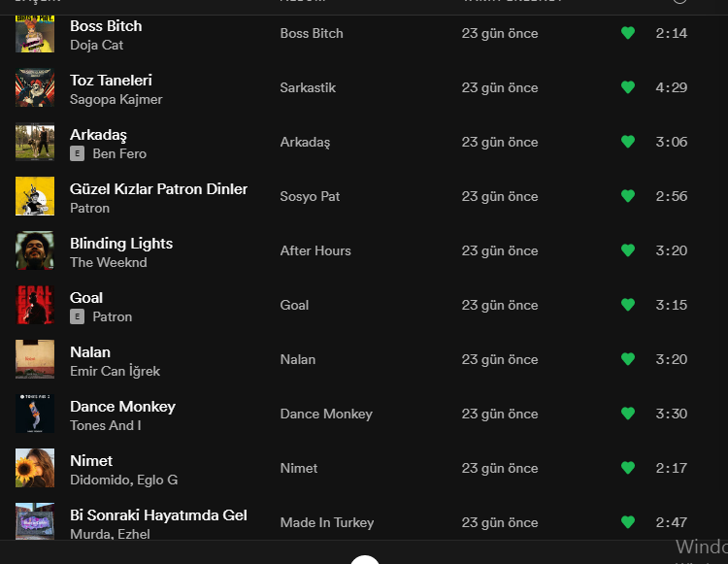
Task: Unlike the song Boss Bitch
Action: [x=627, y=33]
